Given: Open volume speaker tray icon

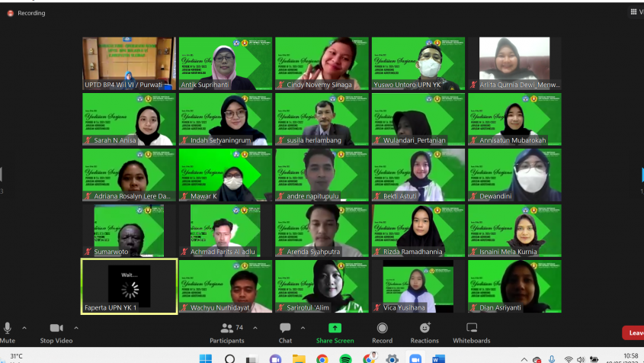Looking at the screenshot, I should click(580, 359).
